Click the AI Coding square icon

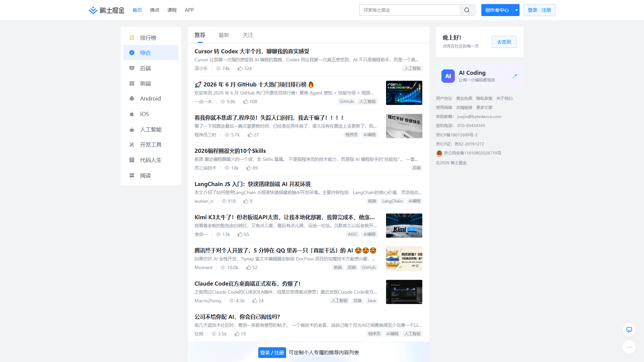448,76
